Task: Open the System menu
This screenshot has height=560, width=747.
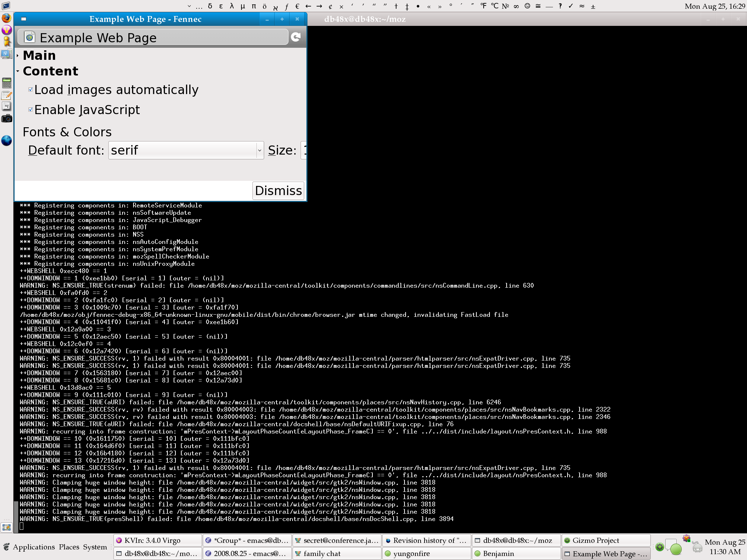Action: [95, 547]
